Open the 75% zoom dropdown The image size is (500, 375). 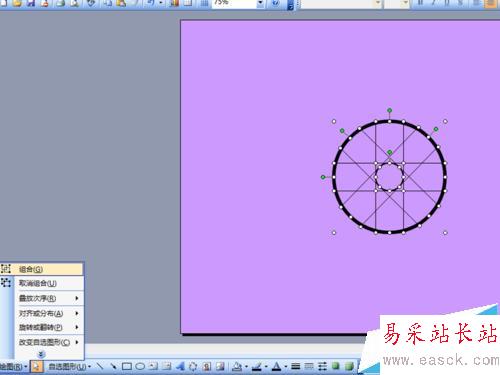tap(260, 3)
